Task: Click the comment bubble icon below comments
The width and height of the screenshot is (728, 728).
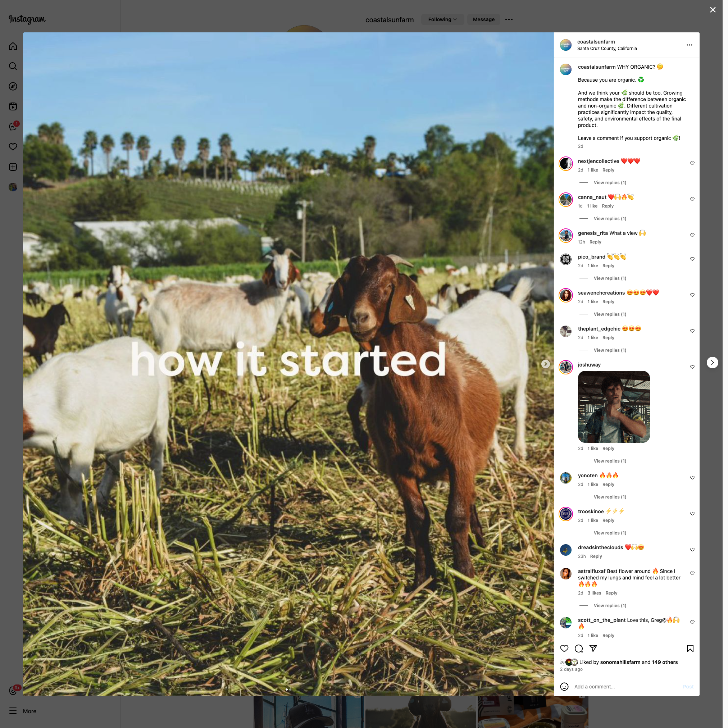Action: (579, 648)
